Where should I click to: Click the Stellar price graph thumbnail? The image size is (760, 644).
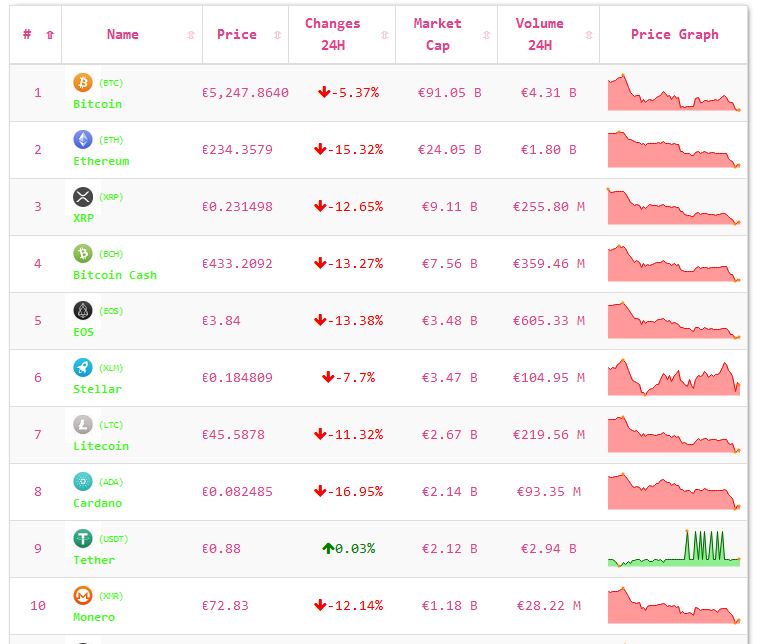(x=674, y=378)
